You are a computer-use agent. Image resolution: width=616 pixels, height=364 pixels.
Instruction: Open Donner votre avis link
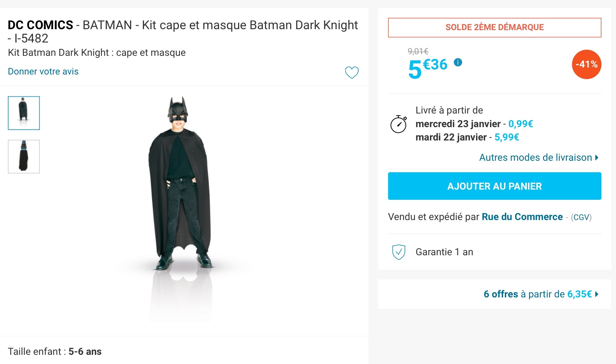[x=43, y=72]
